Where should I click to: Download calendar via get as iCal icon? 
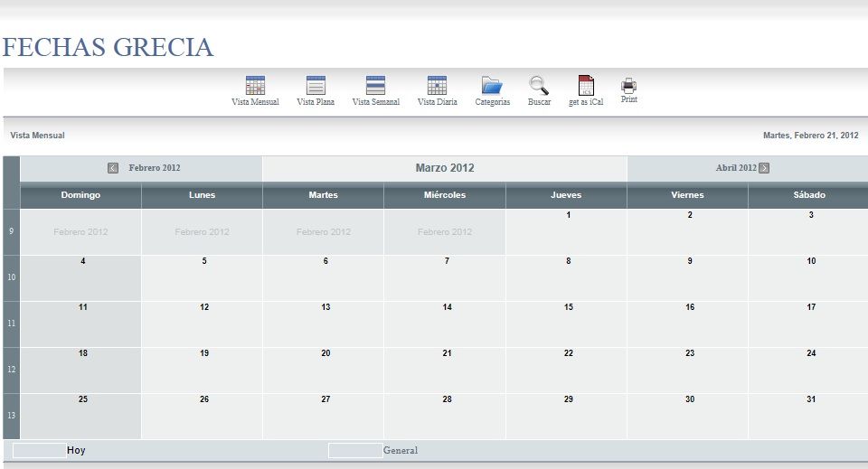coord(586,86)
